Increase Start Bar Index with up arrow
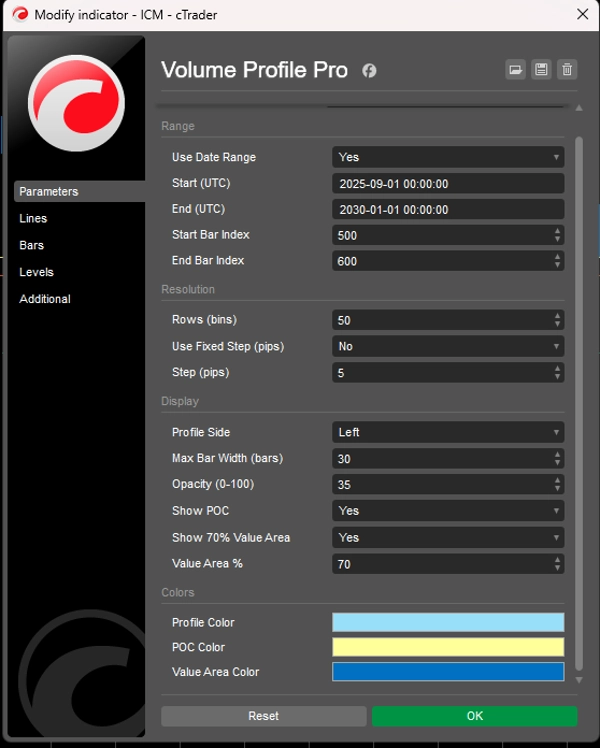Image resolution: width=600 pixels, height=748 pixels. point(557,231)
